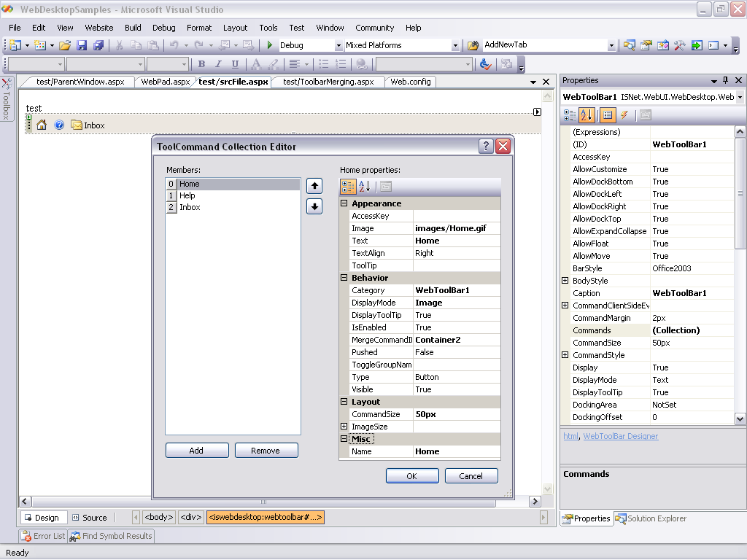
Task: Click the Alphabetical sort icon in Home properties
Action: tap(364, 187)
